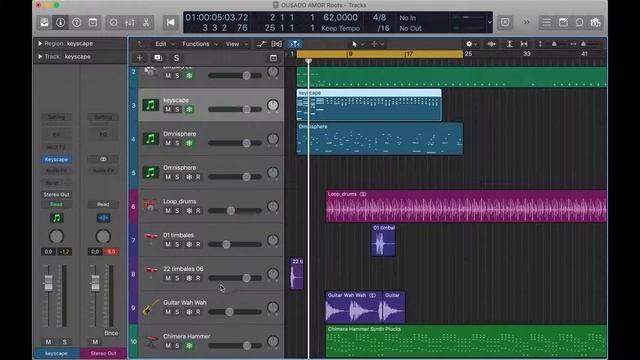Duplicate the selected track
The width and height of the screenshot is (640, 360).
158,58
